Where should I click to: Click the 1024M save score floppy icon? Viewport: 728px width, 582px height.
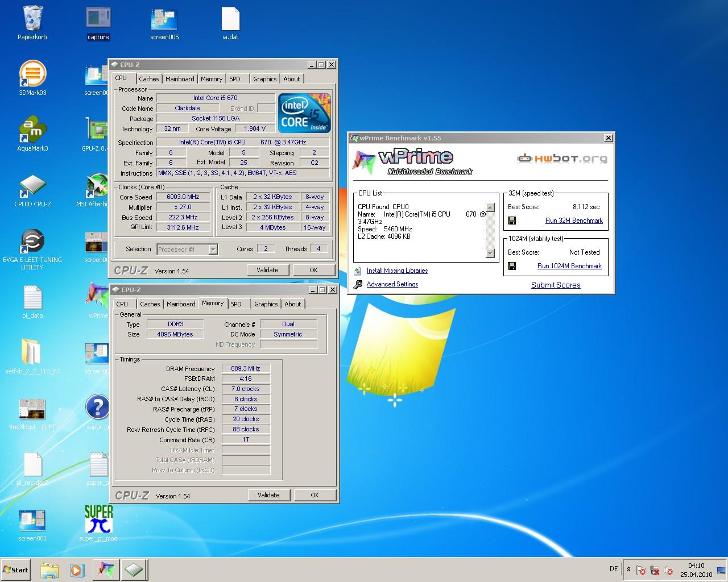click(512, 266)
